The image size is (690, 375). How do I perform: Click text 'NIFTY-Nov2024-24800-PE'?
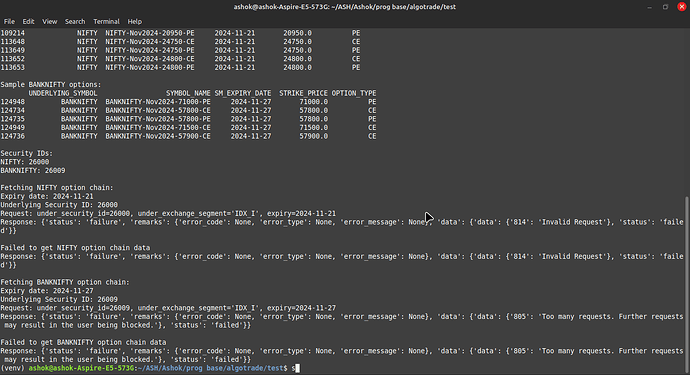coord(150,67)
